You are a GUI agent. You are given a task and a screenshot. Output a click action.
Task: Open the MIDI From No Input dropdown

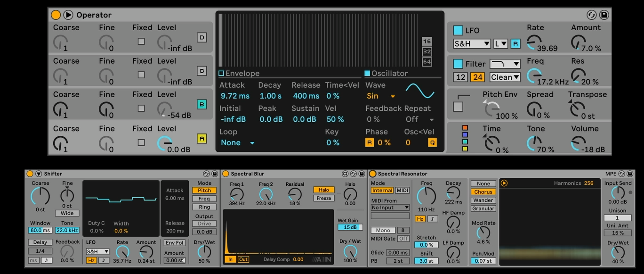click(390, 208)
